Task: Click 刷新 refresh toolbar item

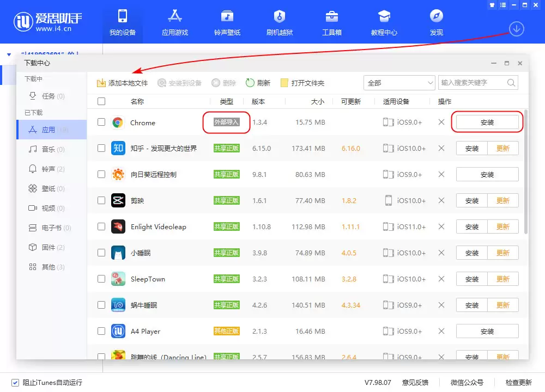Action: [x=258, y=83]
